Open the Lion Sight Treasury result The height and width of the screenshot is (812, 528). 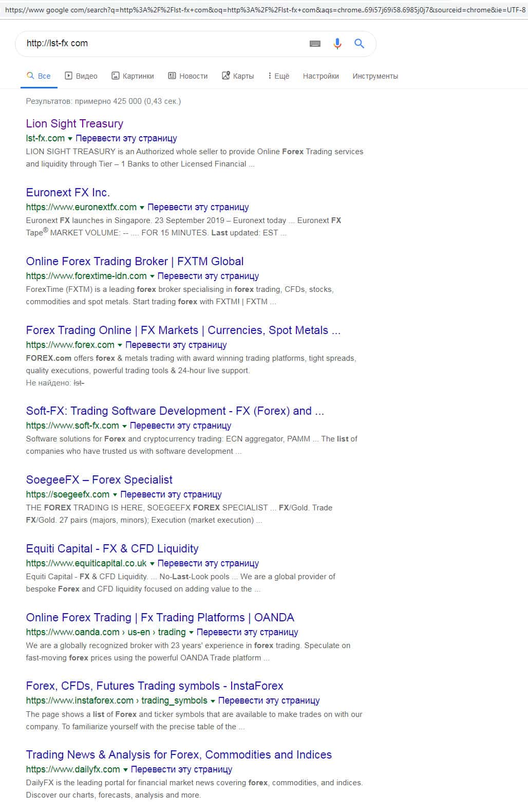click(74, 123)
